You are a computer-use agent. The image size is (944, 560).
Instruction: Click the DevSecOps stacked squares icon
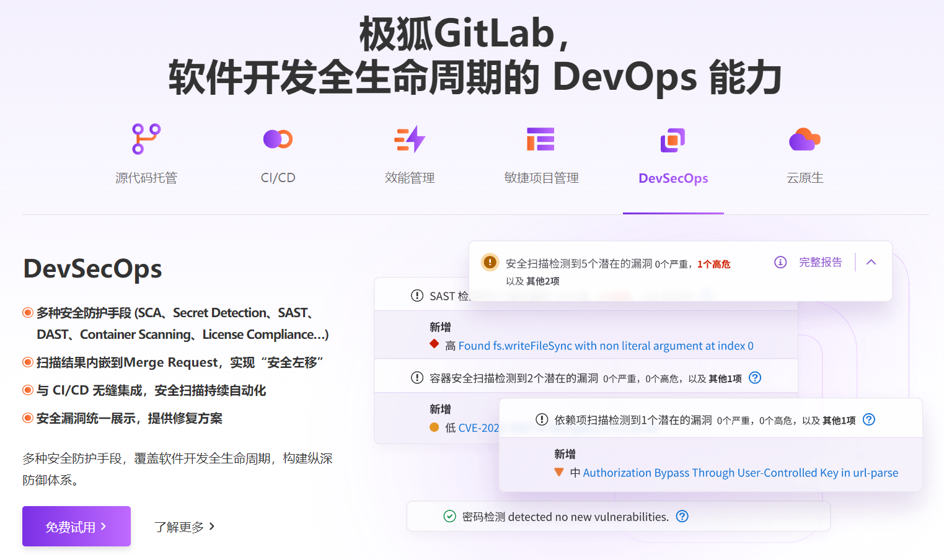point(673,140)
